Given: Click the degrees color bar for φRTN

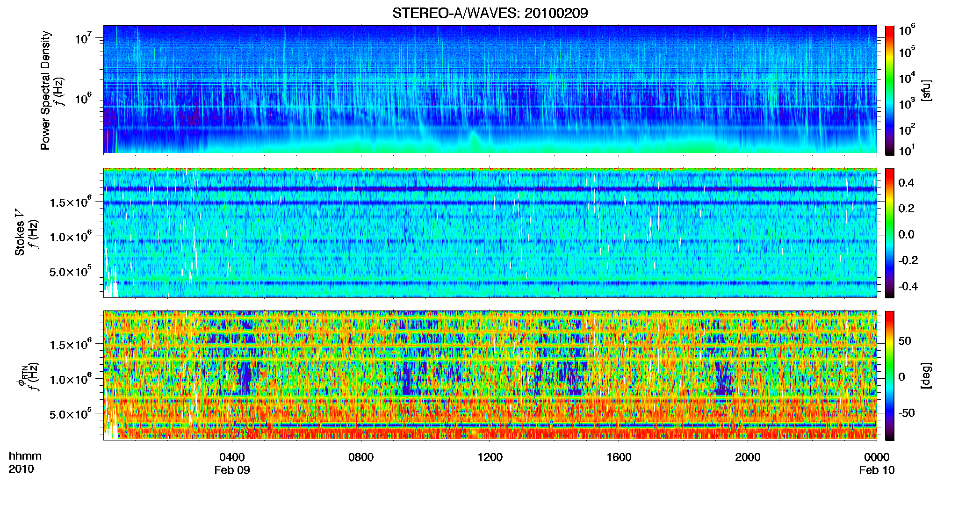Looking at the screenshot, I should pos(890,375).
